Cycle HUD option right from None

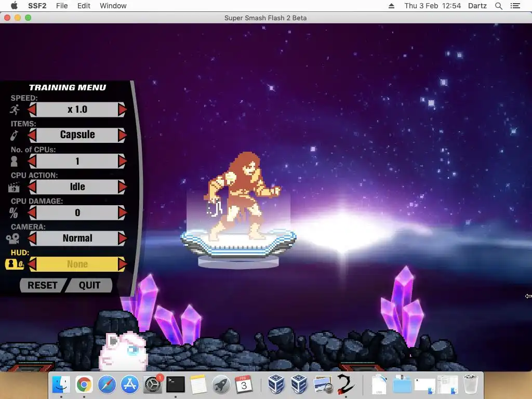[123, 264]
